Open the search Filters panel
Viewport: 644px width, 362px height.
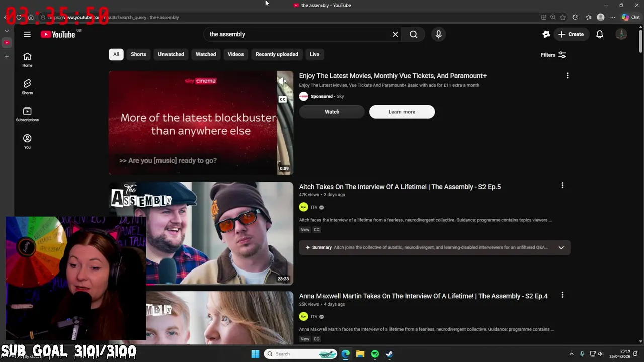point(553,55)
